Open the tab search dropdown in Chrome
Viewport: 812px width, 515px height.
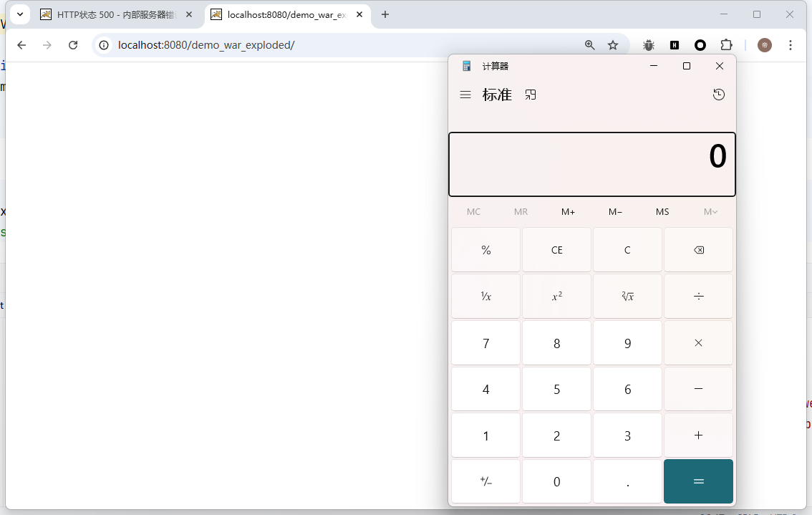20,14
